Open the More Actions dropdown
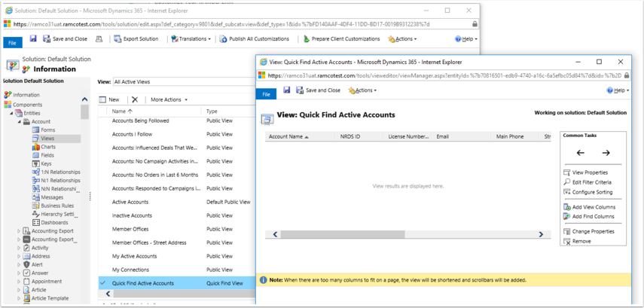644x308 pixels. [169, 99]
